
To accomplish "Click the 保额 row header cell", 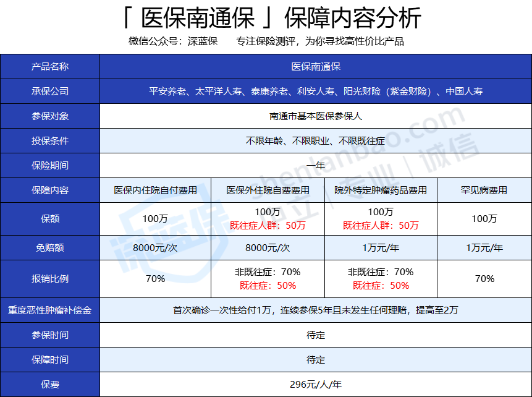I will tap(50, 218).
